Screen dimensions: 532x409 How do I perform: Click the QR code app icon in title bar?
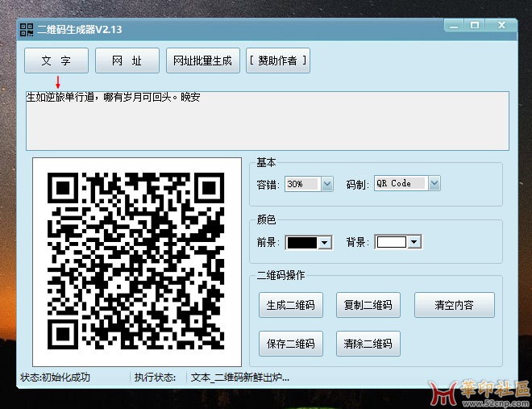pos(27,30)
